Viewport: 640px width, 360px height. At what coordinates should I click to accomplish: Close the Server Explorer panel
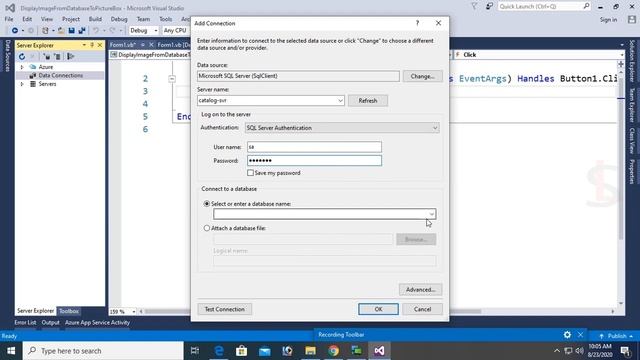tap(100, 45)
